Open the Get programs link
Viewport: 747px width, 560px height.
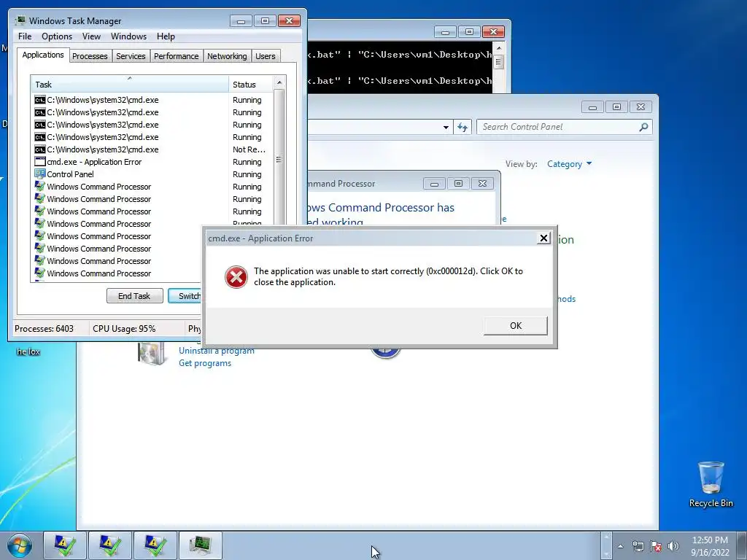pyautogui.click(x=205, y=363)
